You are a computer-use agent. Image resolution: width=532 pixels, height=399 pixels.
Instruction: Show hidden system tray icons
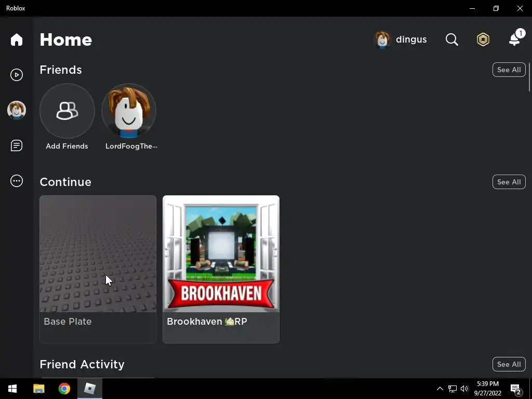pyautogui.click(x=440, y=389)
